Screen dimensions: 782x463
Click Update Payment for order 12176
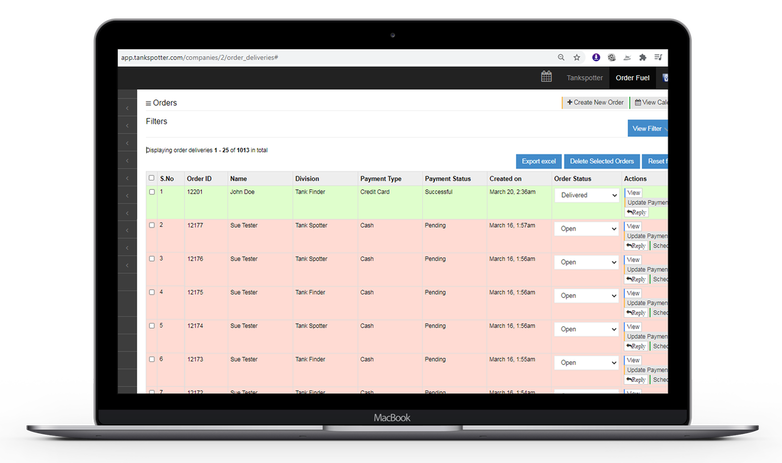(x=646, y=269)
